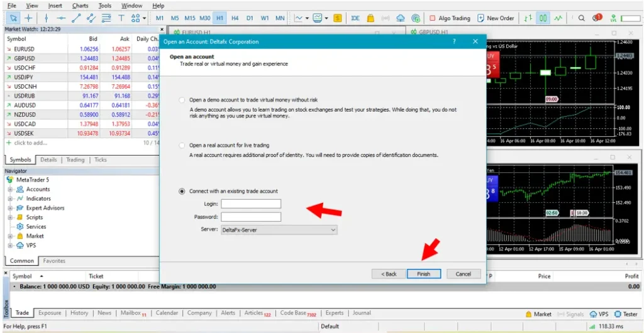Select the equidistant channel tool

point(91,18)
